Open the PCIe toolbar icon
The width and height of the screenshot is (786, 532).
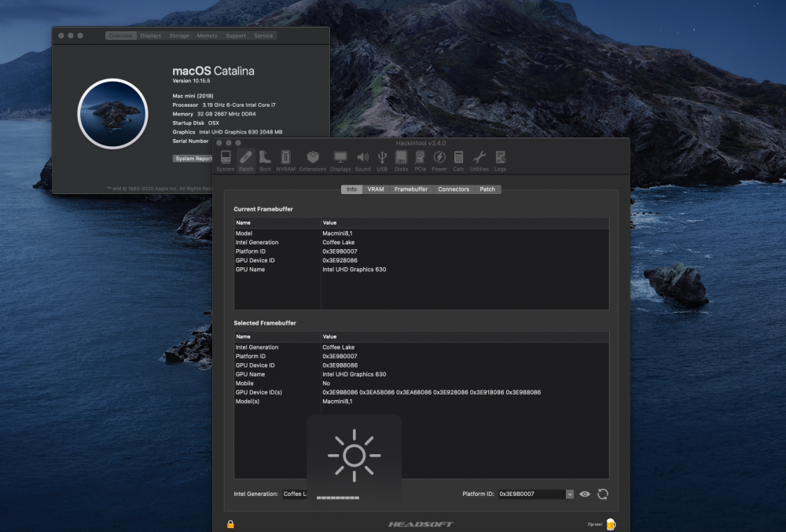[x=420, y=161]
